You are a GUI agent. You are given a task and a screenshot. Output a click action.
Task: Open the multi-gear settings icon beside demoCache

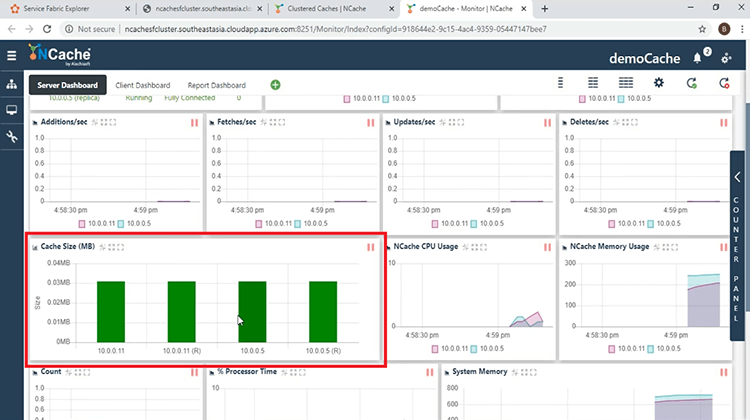[x=726, y=58]
